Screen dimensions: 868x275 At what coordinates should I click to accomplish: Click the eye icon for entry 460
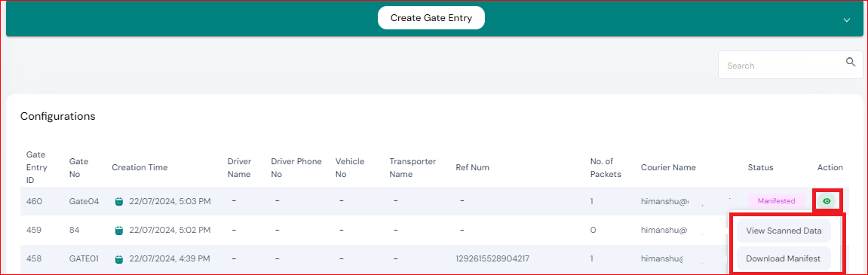coord(827,201)
